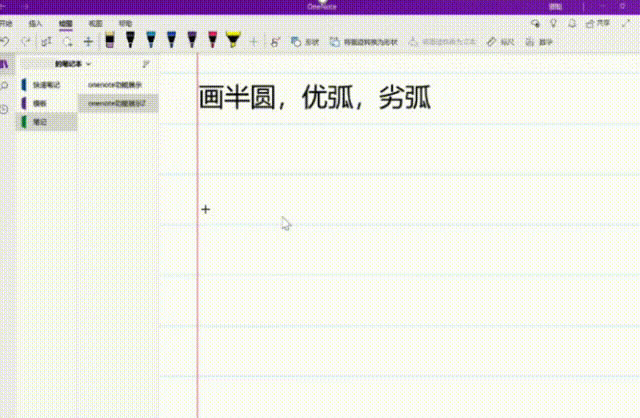Click the OneNote title in title bar

(x=322, y=7)
